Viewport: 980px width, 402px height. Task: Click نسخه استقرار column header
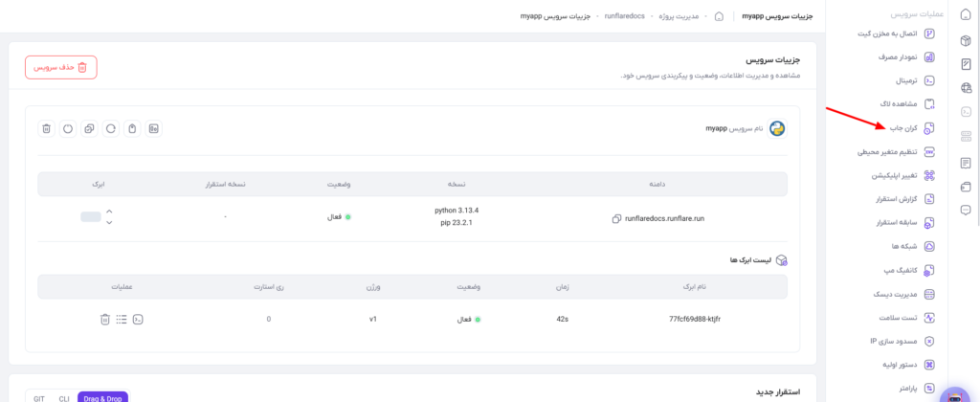tap(225, 184)
